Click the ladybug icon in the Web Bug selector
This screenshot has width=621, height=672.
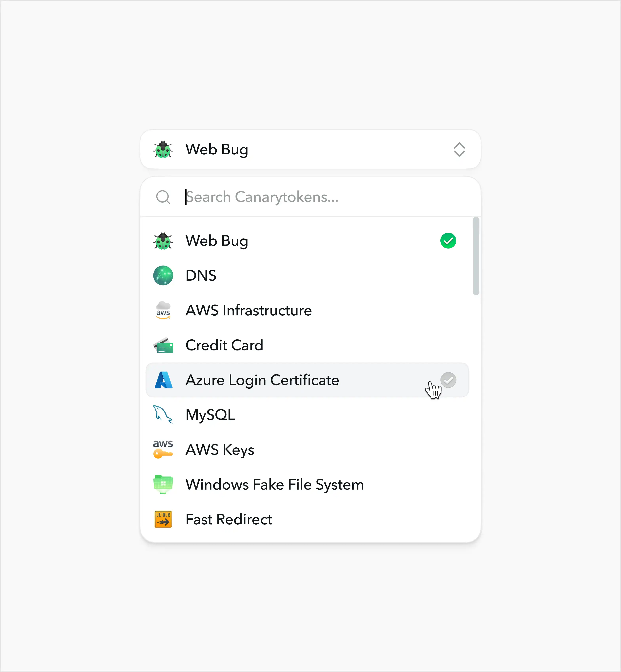pyautogui.click(x=163, y=149)
